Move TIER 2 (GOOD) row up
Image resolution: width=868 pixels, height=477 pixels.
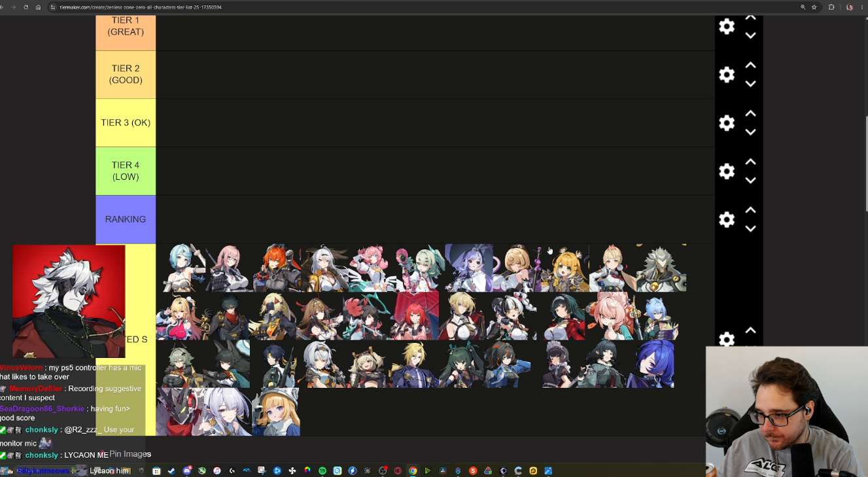(751, 65)
